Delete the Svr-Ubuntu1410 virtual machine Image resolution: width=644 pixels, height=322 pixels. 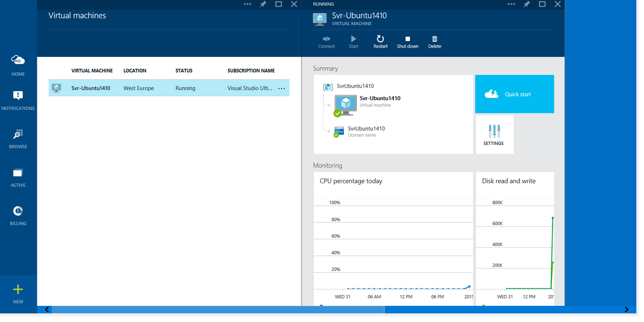click(434, 42)
